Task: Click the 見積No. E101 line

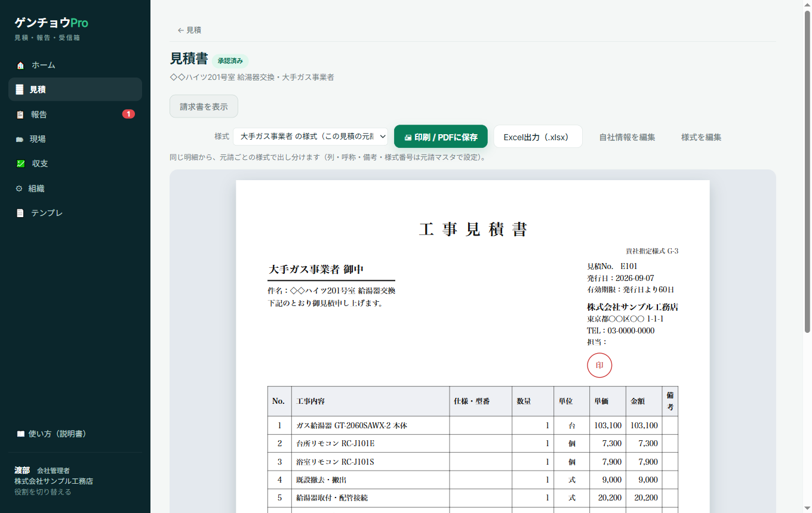Action: (x=612, y=267)
